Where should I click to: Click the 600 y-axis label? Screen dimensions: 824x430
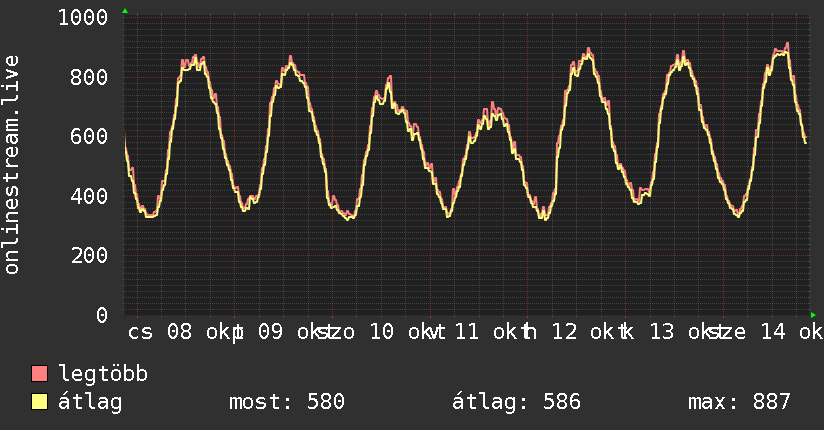point(89,137)
